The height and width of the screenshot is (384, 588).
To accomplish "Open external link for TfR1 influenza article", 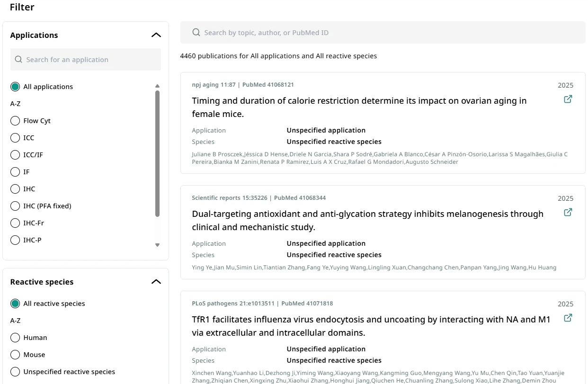I will click(568, 318).
